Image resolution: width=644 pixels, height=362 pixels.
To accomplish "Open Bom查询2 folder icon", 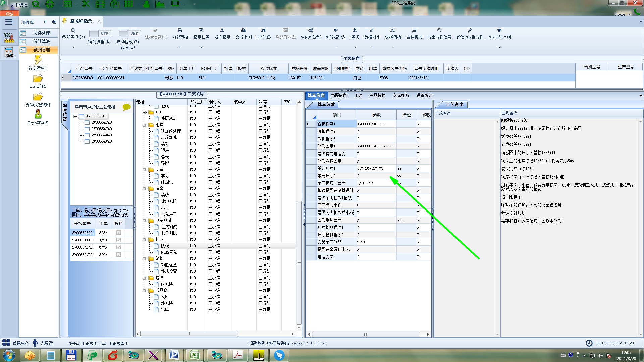I will [x=38, y=79].
